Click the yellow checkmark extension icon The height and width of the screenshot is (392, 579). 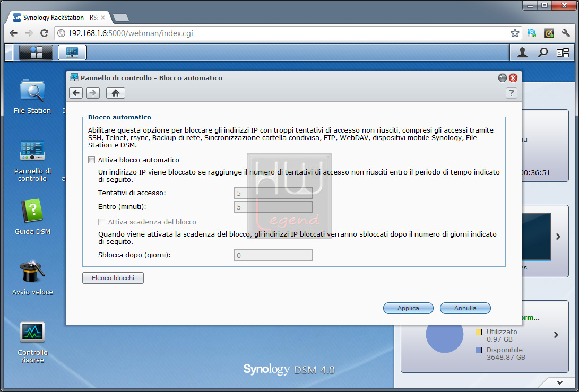549,33
